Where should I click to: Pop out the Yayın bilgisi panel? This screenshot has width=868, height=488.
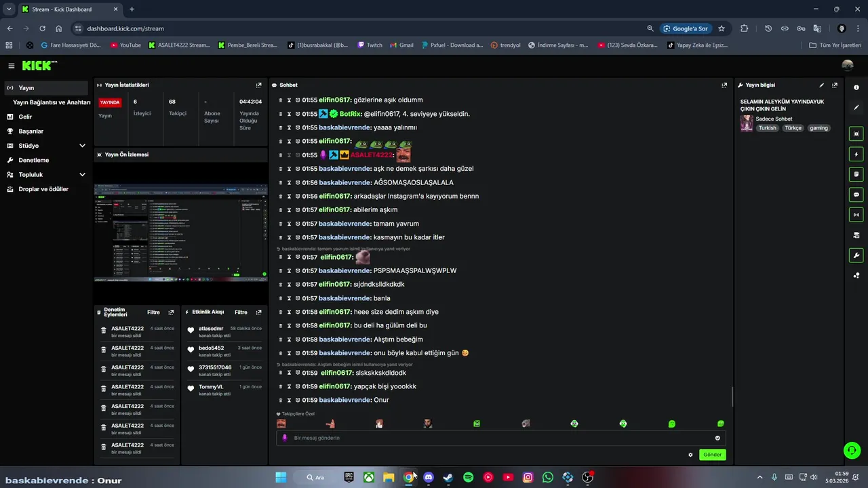click(x=835, y=85)
